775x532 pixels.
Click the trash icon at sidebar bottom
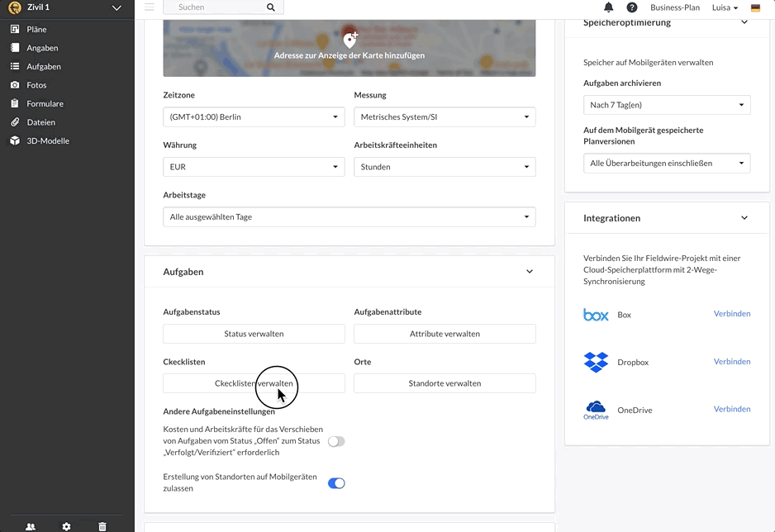coord(102,526)
